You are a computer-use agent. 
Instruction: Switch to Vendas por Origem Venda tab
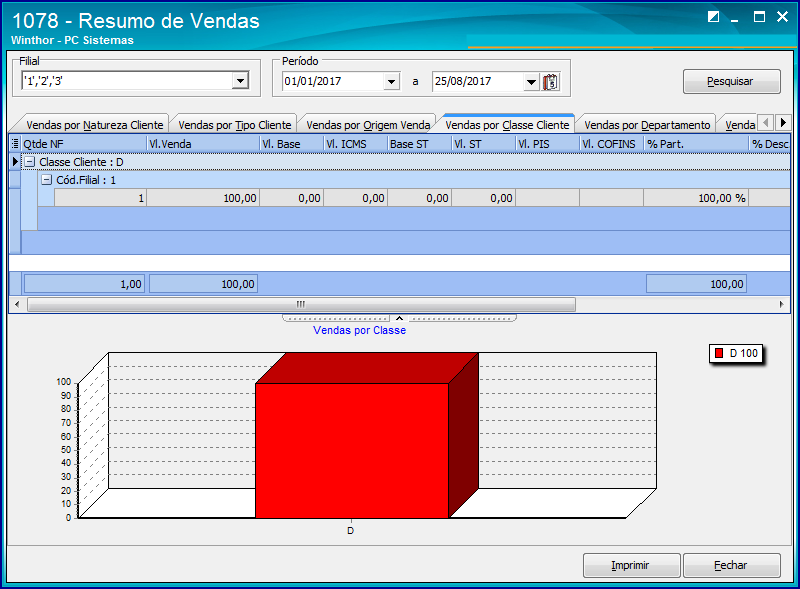click(368, 125)
